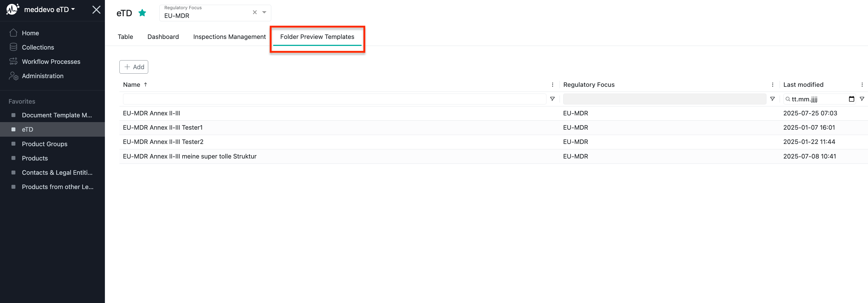This screenshot has height=303, width=868.
Task: Open the Inspections Management tab
Action: click(x=230, y=36)
